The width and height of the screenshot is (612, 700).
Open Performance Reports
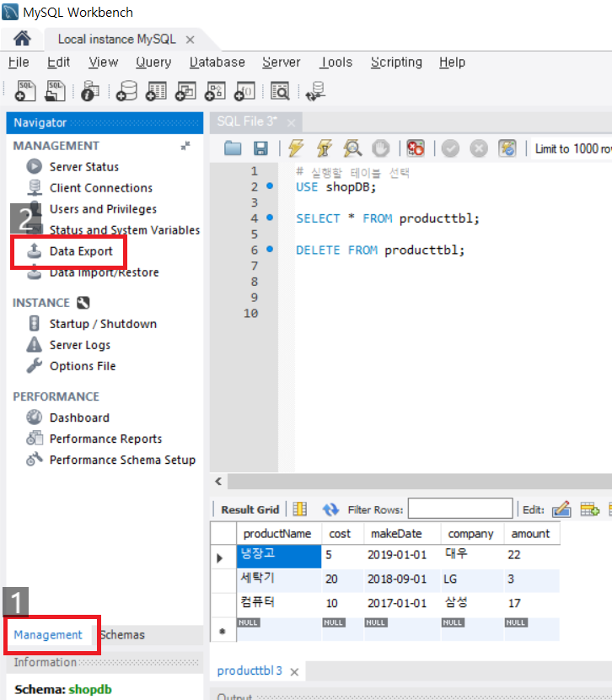[105, 439]
